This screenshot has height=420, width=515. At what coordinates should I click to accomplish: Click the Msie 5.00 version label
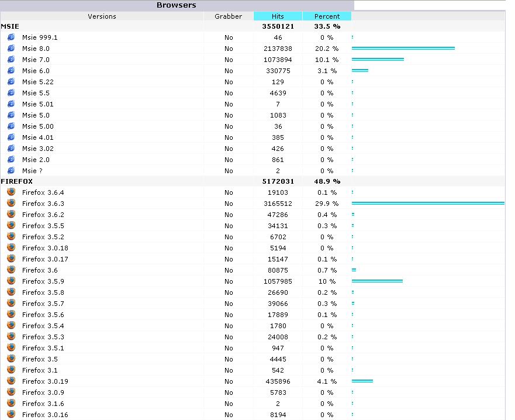coord(38,126)
